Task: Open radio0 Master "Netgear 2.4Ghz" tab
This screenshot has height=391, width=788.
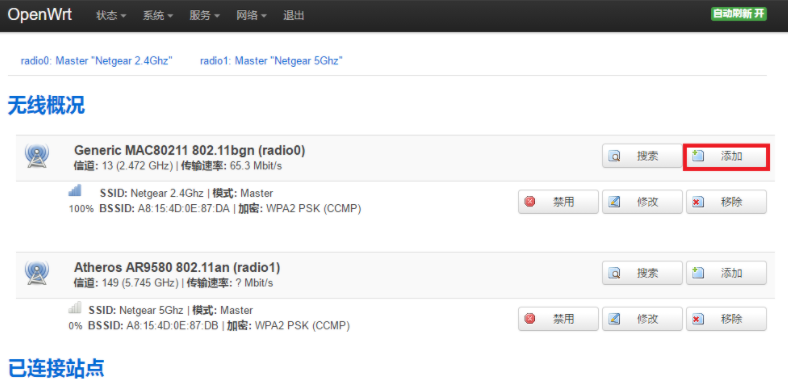Action: [96, 61]
